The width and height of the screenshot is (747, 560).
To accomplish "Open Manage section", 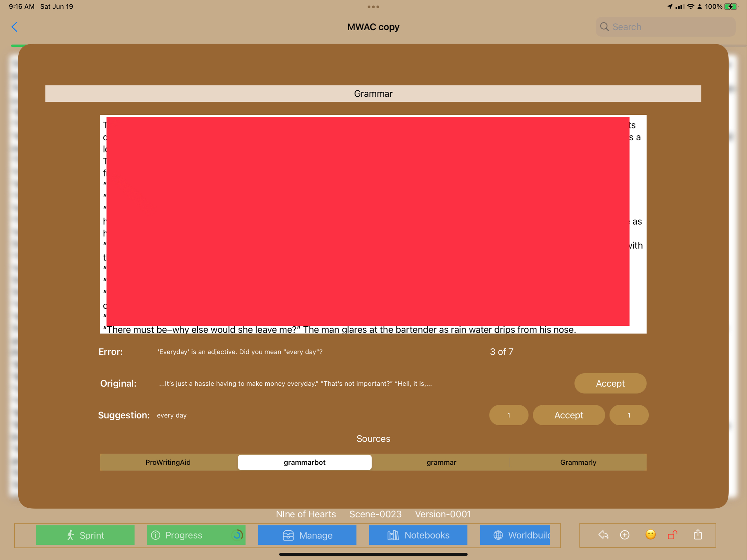I will tap(307, 535).
